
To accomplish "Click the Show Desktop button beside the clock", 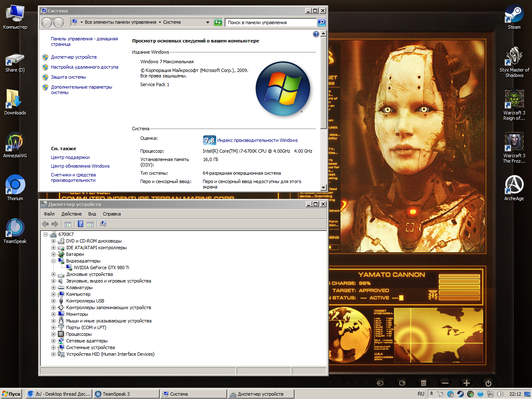I will click(x=527, y=394).
